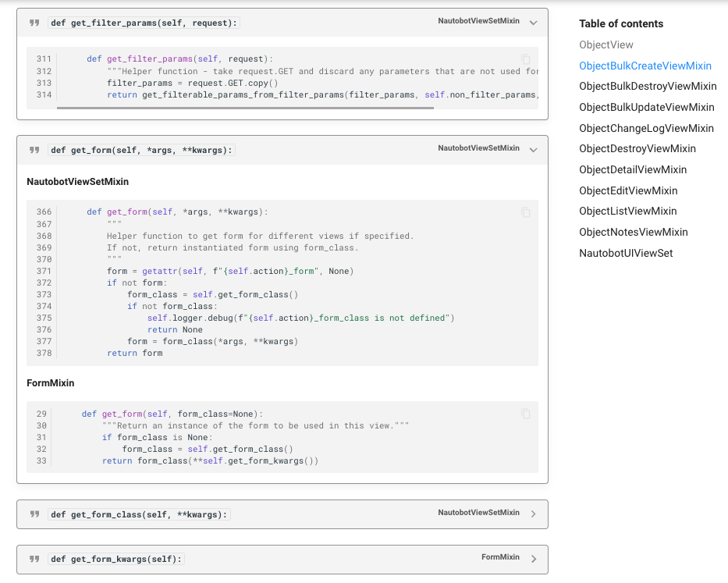Open NautobotUIViewSet from contents list

(x=626, y=253)
